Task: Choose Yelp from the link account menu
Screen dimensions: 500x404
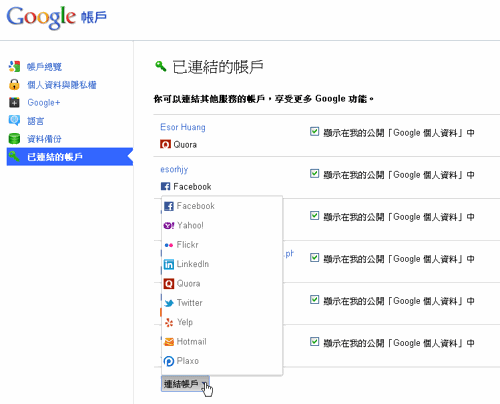Action: pos(222,322)
